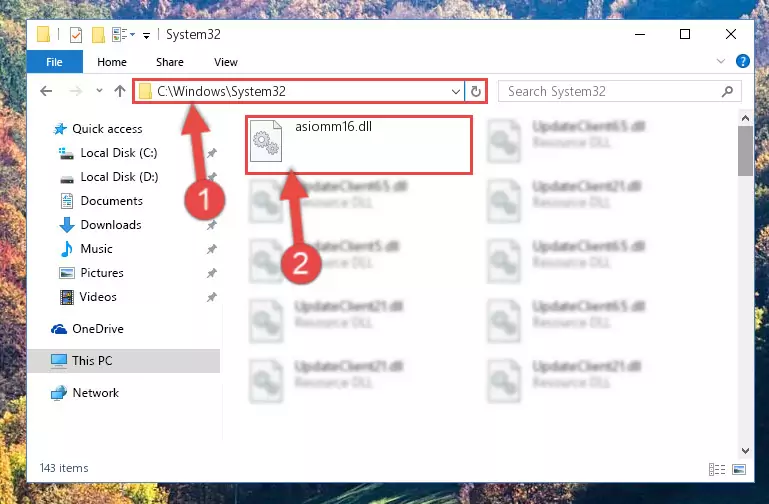Select Network in navigation pane

(x=96, y=393)
